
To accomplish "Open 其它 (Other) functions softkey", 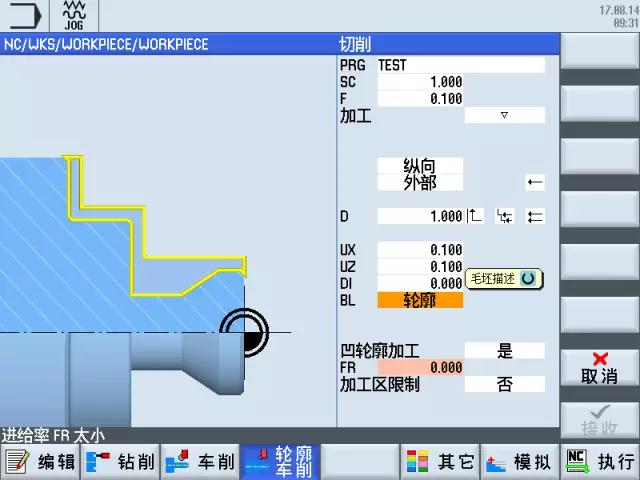I will [440, 462].
